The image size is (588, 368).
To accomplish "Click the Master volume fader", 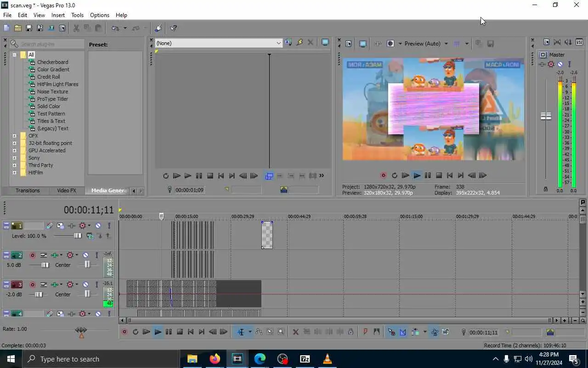I will pyautogui.click(x=546, y=116).
